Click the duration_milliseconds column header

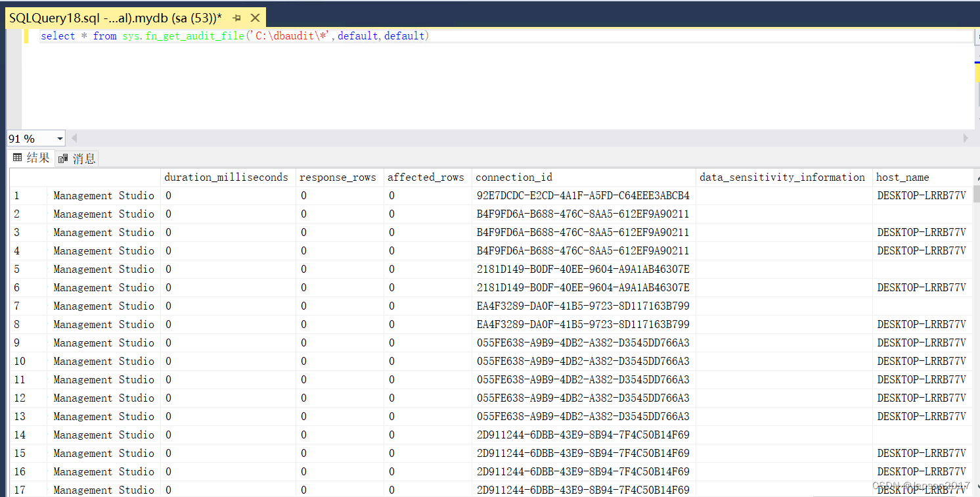click(228, 177)
